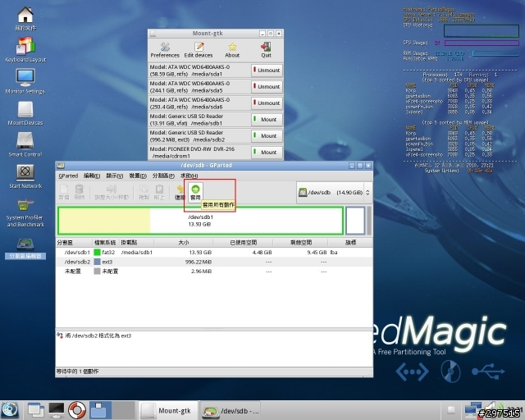Click the Size (大小) column header
Image resolution: width=525 pixels, height=420 pixels.
coord(183,243)
